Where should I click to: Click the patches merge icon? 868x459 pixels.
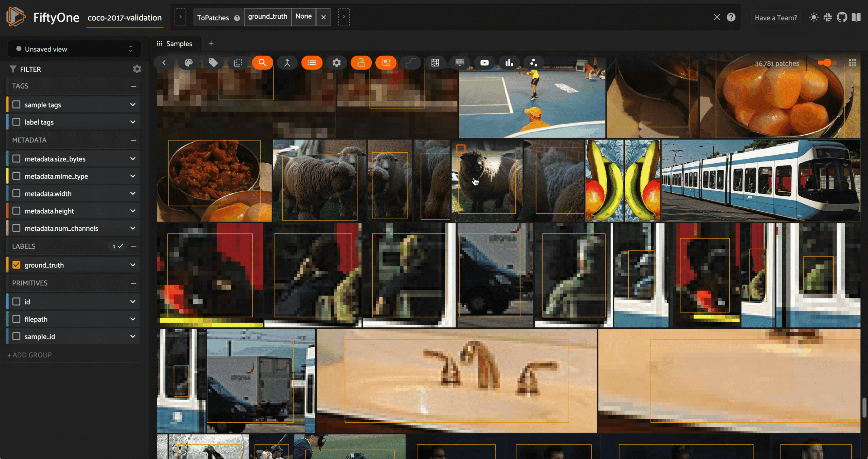click(x=287, y=63)
